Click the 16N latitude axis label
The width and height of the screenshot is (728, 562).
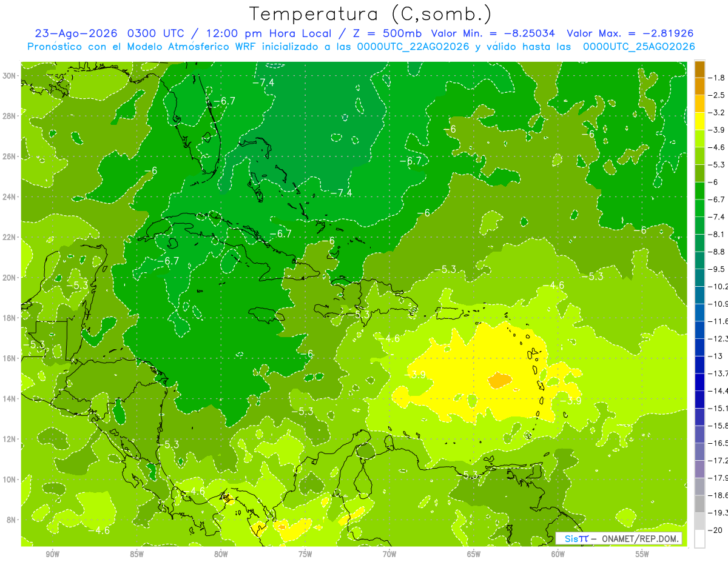[9, 358]
